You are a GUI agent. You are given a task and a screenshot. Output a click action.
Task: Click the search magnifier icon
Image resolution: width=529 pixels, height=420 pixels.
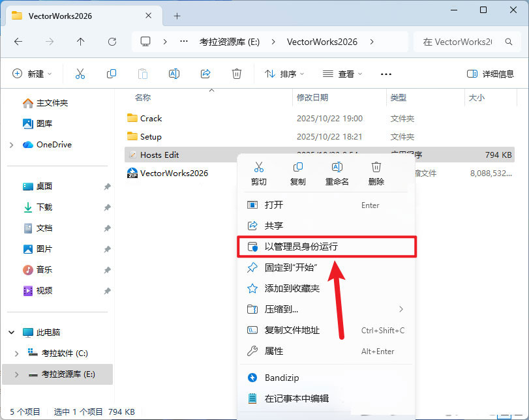[509, 42]
